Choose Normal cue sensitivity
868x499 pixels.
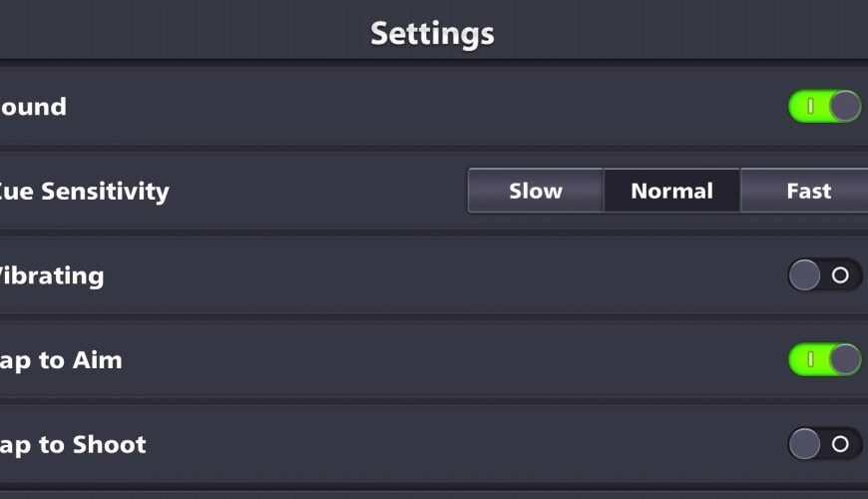pyautogui.click(x=671, y=191)
